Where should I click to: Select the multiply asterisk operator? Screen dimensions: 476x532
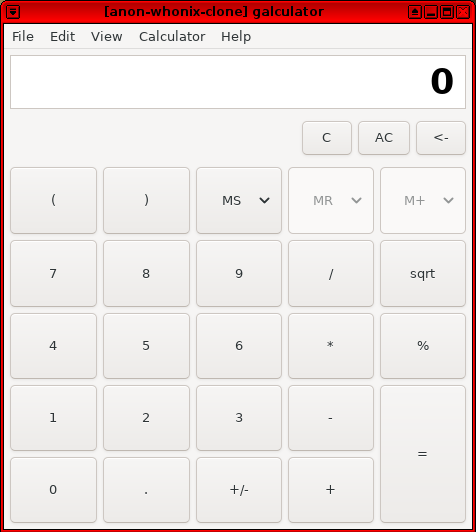pyautogui.click(x=331, y=346)
